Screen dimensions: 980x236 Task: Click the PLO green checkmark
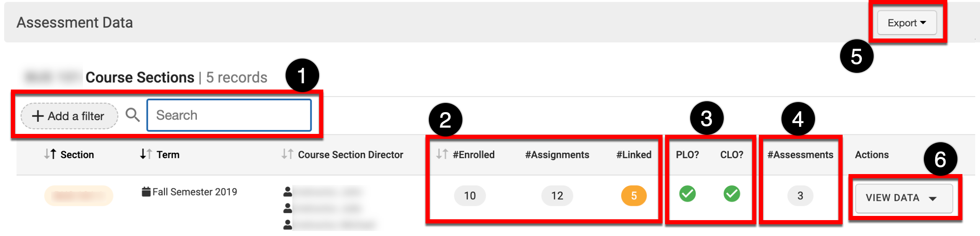pos(687,194)
